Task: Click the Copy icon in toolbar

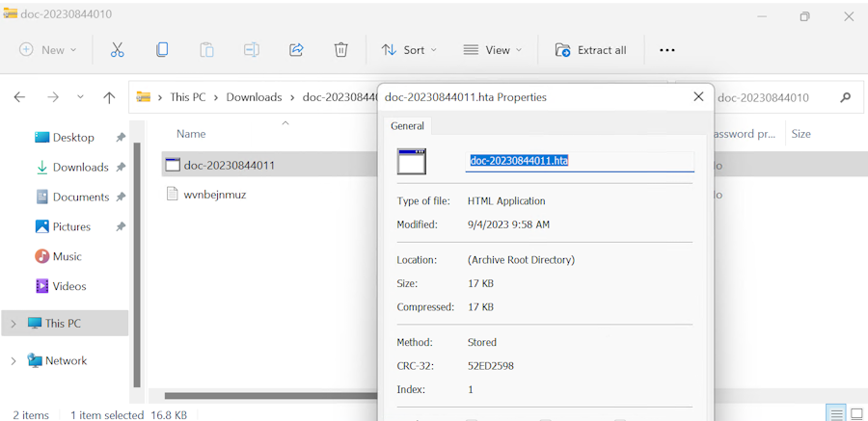Action: point(162,50)
